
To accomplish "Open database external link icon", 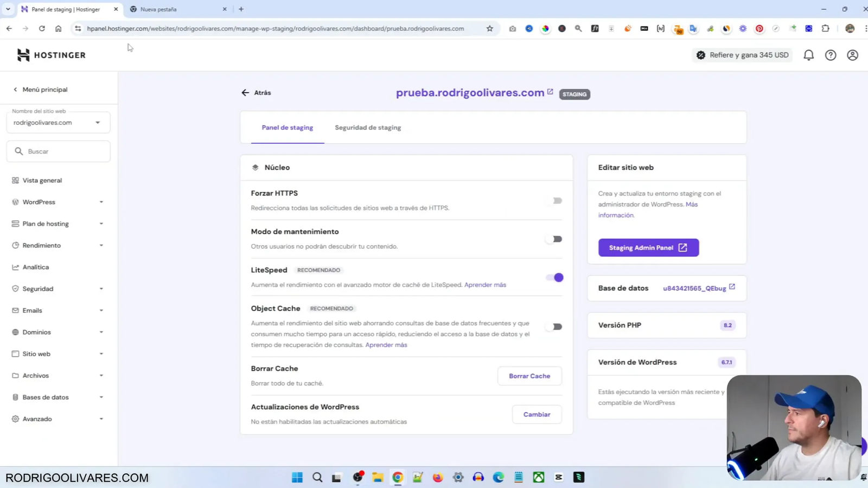I will click(732, 287).
